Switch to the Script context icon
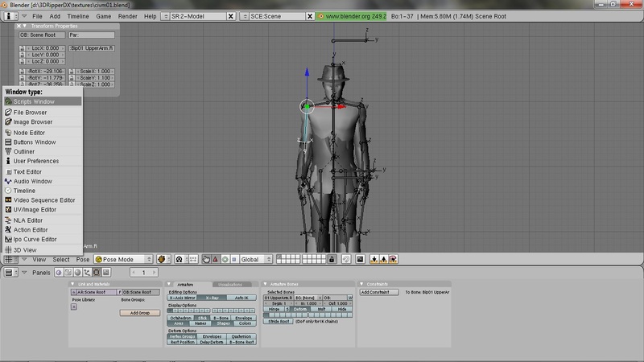644x362 pixels. tap(68, 273)
